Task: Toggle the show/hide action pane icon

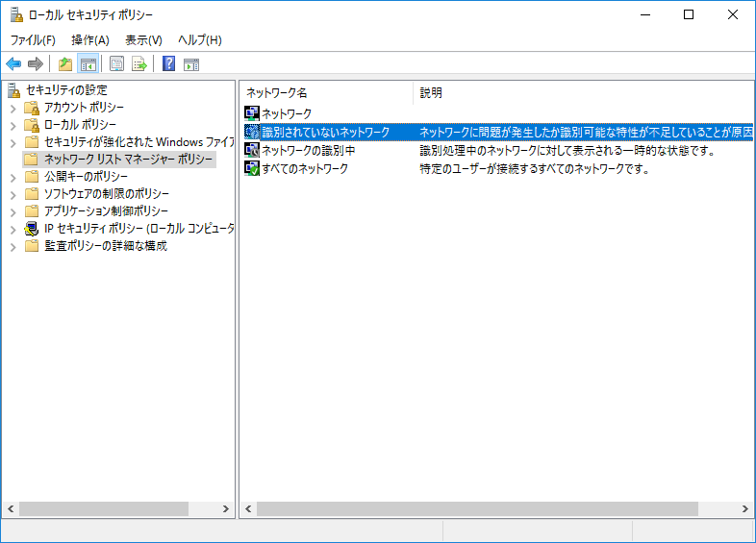Action: click(191, 63)
